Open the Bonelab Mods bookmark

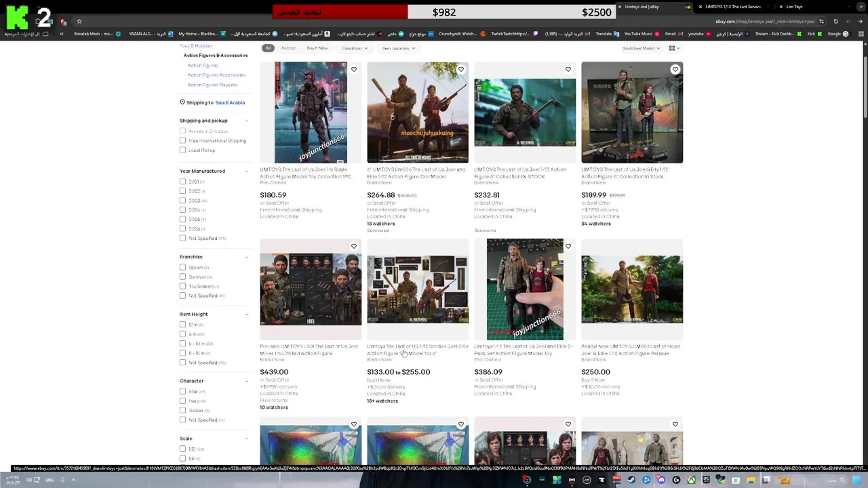(x=98, y=34)
